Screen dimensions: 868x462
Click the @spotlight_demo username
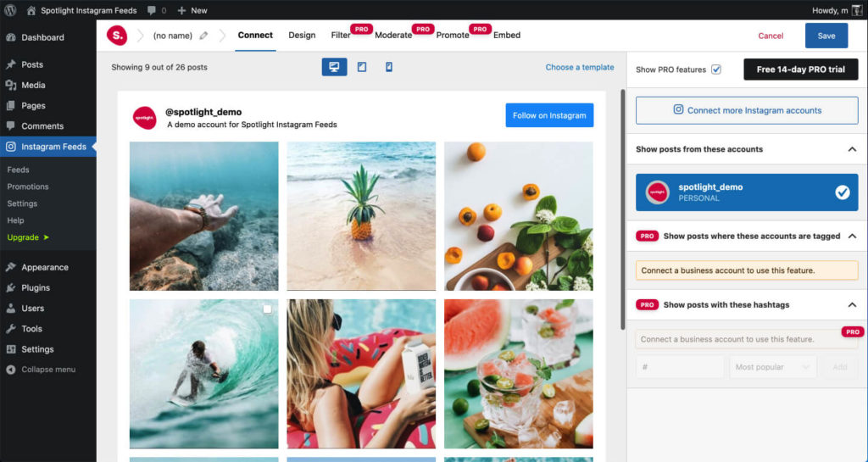click(203, 112)
